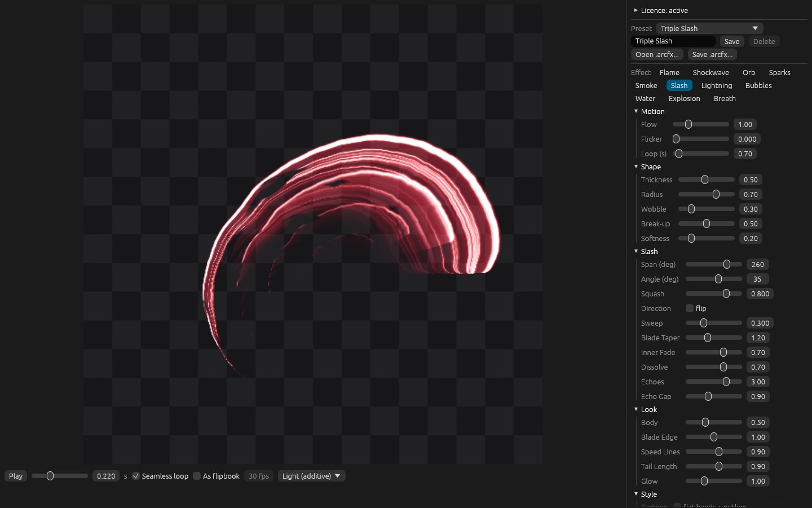Choose the Bubbles effect
Image resolution: width=812 pixels, height=508 pixels.
click(758, 85)
